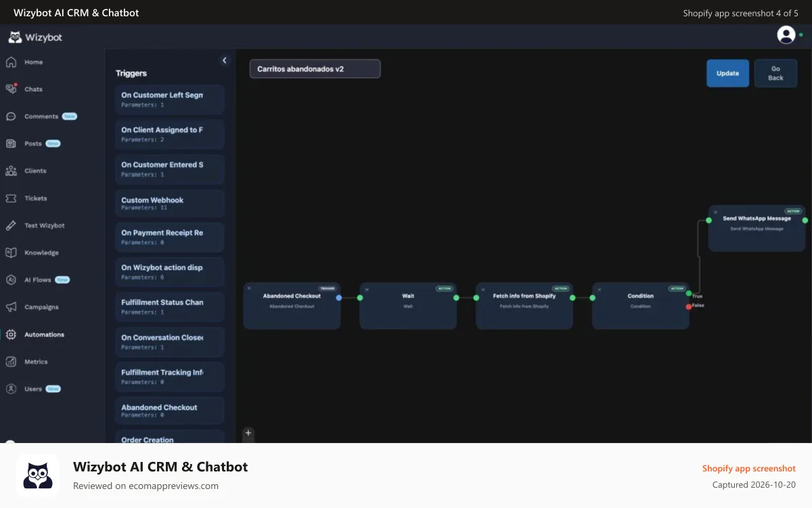Select the On Customer Left Segment trigger
The height and width of the screenshot is (508, 812).
(169, 100)
